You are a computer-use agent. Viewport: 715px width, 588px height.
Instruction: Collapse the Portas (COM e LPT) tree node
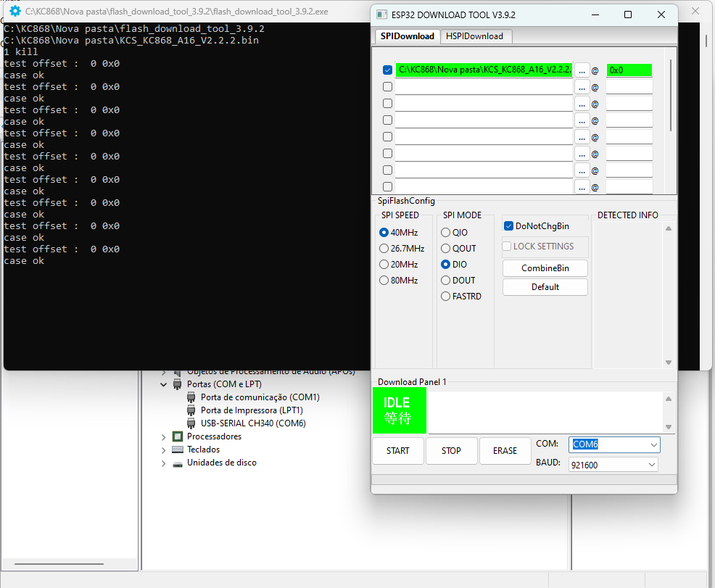pos(164,384)
